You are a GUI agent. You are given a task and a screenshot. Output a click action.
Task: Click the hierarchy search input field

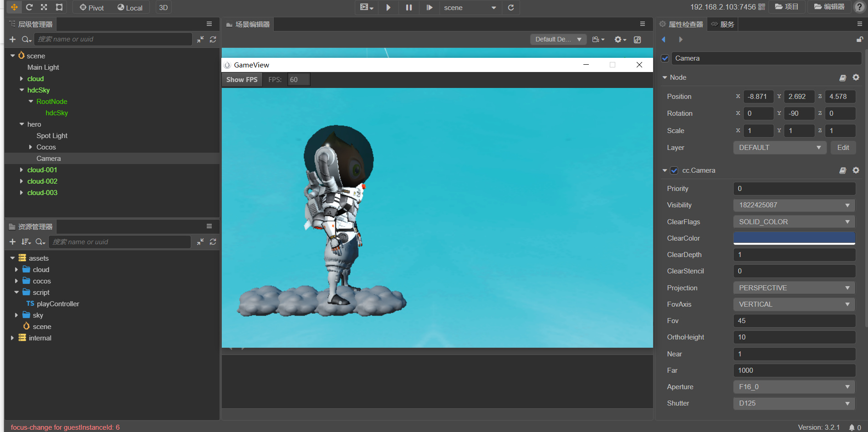coord(113,39)
